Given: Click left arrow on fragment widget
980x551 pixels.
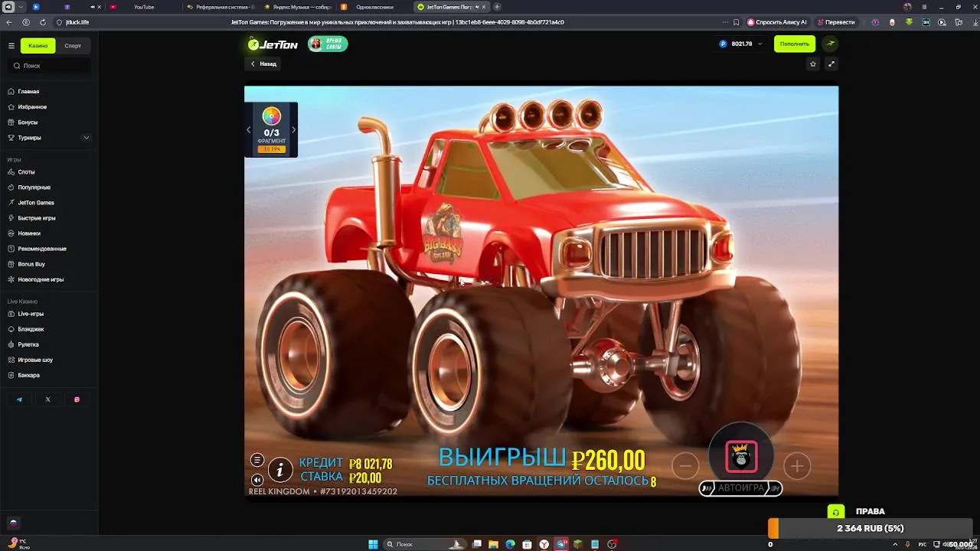Looking at the screenshot, I should tap(248, 130).
